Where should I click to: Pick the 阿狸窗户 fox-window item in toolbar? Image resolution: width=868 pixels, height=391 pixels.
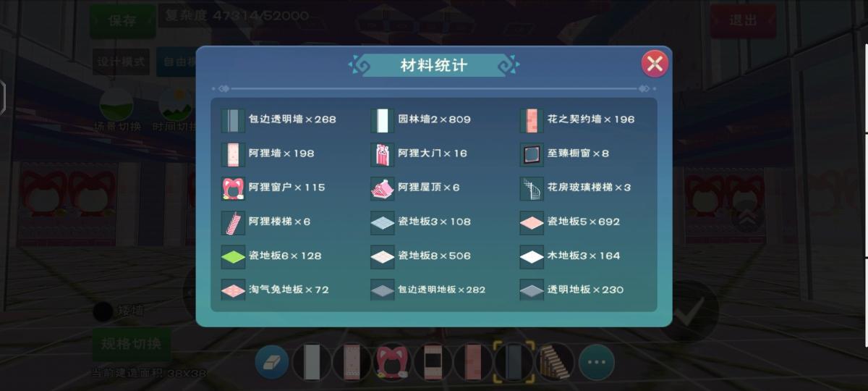coord(392,362)
